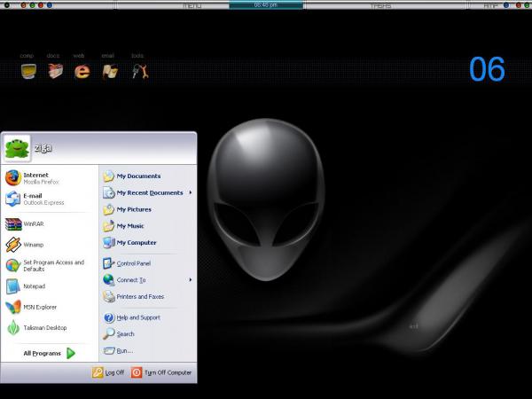Select Printers and Faxes

(139, 296)
